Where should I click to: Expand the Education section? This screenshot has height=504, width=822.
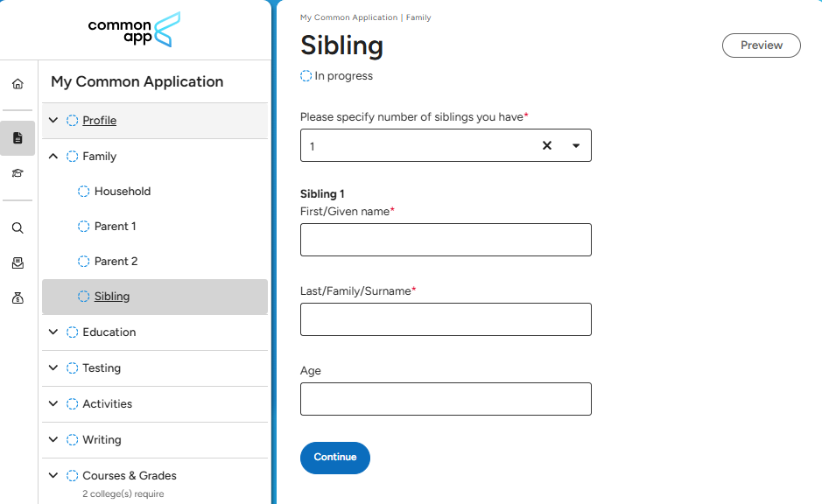point(53,332)
